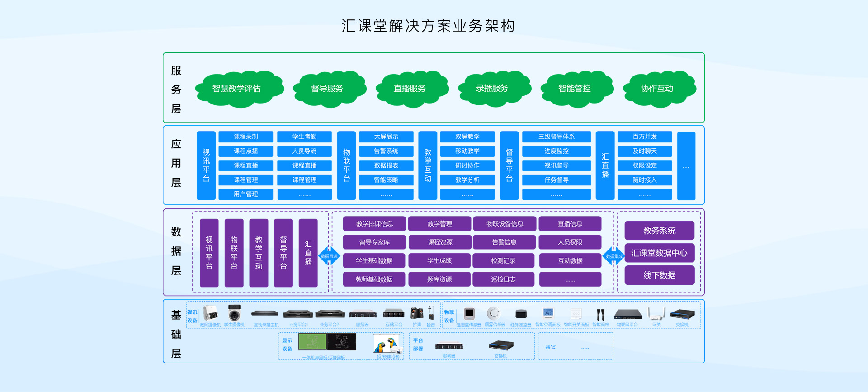Screen dimensions: 868x392
Task: Select the 权限设定 block
Action: (x=645, y=165)
